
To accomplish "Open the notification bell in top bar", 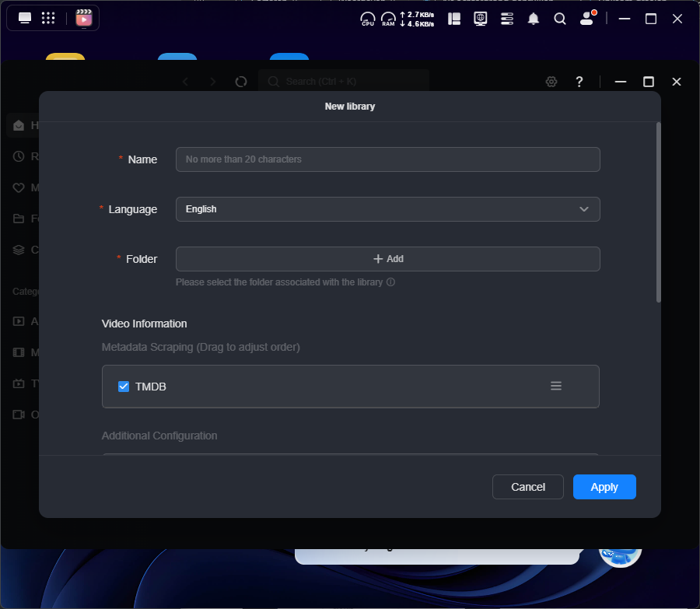I will pyautogui.click(x=534, y=19).
